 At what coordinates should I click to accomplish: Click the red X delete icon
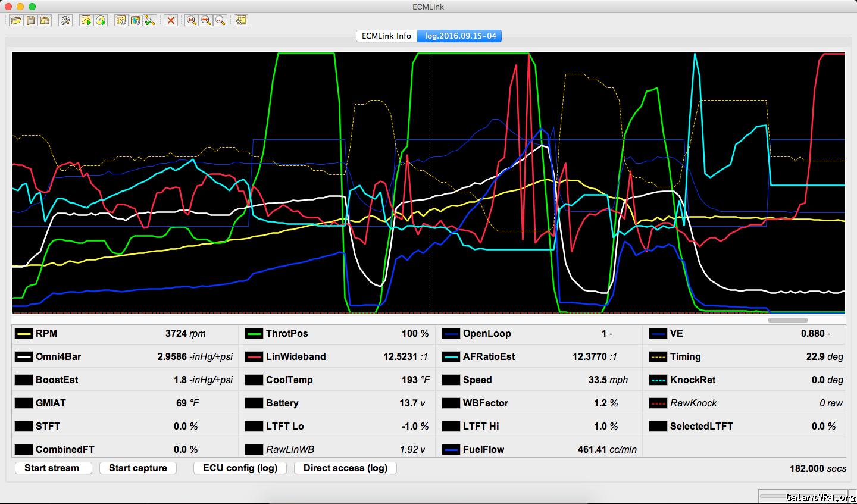pos(171,20)
